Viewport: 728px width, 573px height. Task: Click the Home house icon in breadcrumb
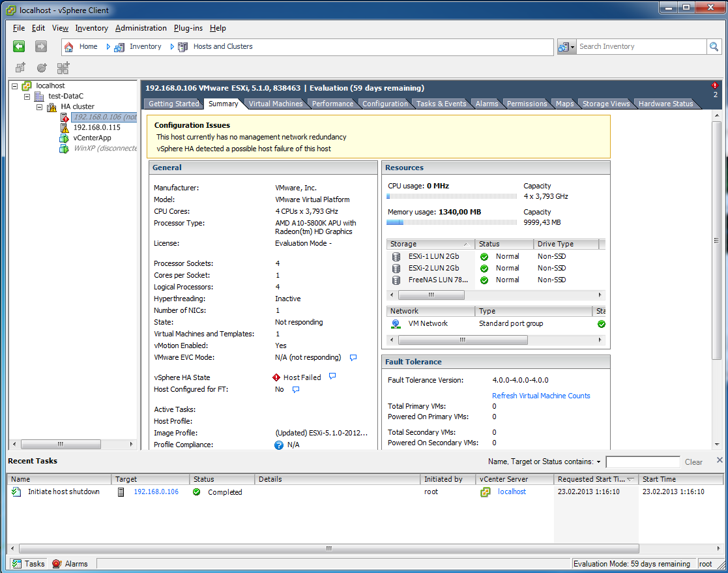point(68,47)
